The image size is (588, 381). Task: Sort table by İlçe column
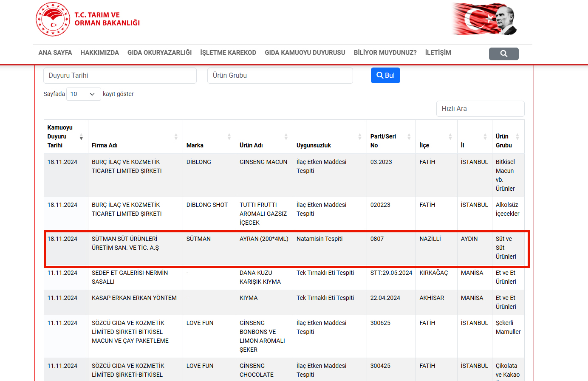click(x=436, y=136)
